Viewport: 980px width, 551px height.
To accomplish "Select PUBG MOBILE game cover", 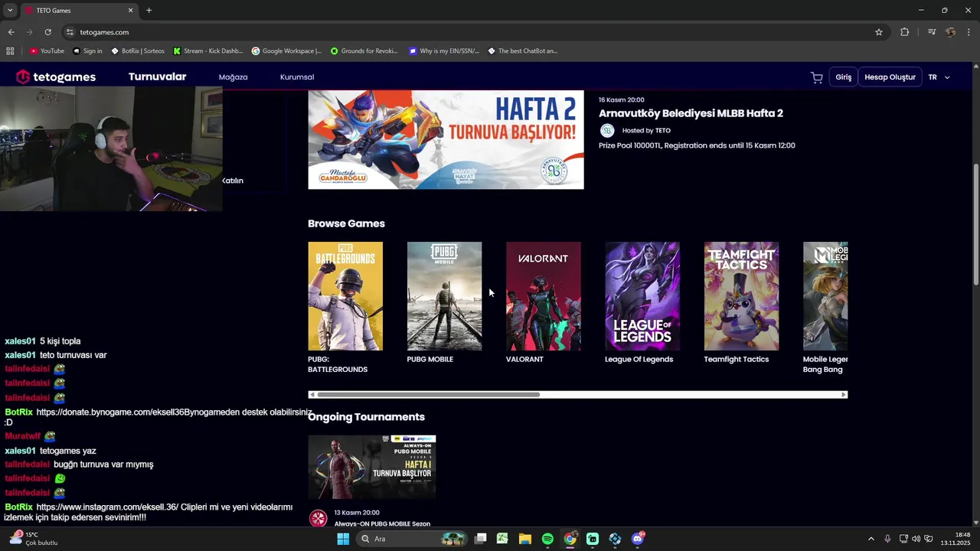I will (x=444, y=296).
